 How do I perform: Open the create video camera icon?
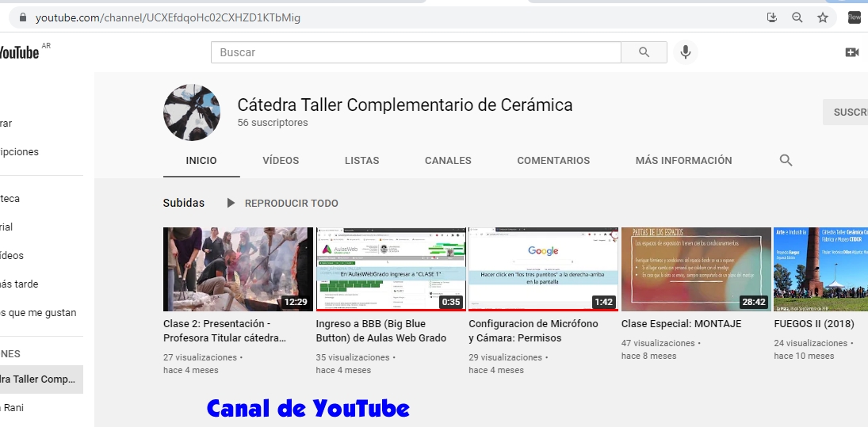[x=852, y=52]
